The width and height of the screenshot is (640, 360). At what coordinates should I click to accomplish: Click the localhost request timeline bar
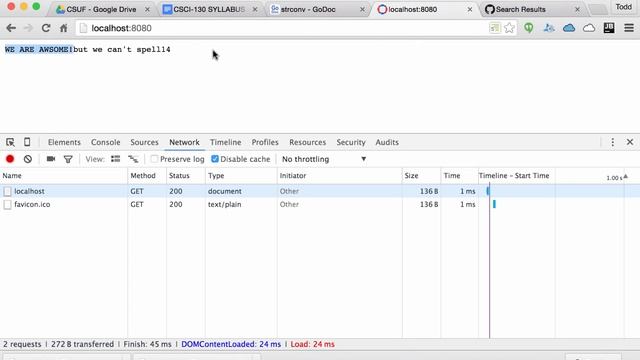point(488,191)
